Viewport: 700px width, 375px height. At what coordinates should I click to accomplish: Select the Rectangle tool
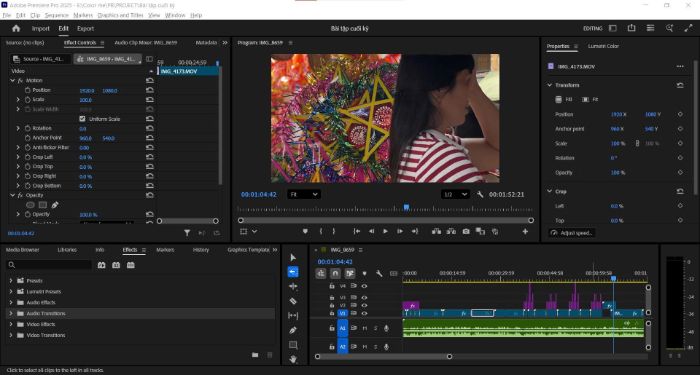(293, 345)
